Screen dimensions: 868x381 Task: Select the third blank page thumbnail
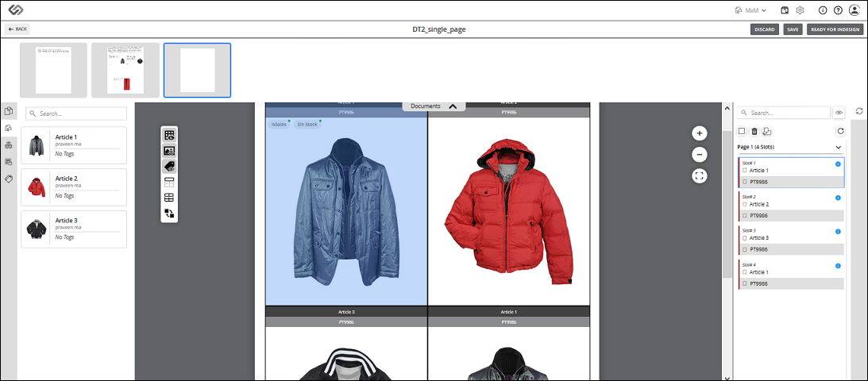tap(197, 70)
